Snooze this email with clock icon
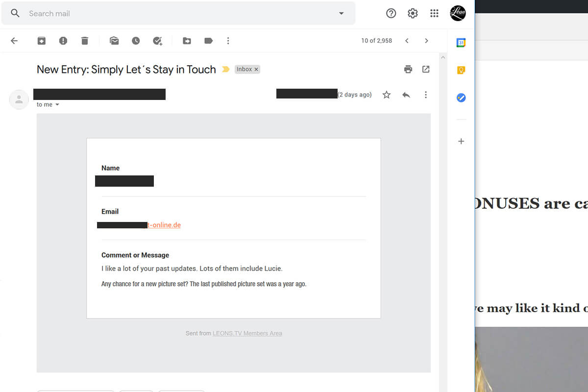Viewport: 588px width, 392px height. click(136, 41)
